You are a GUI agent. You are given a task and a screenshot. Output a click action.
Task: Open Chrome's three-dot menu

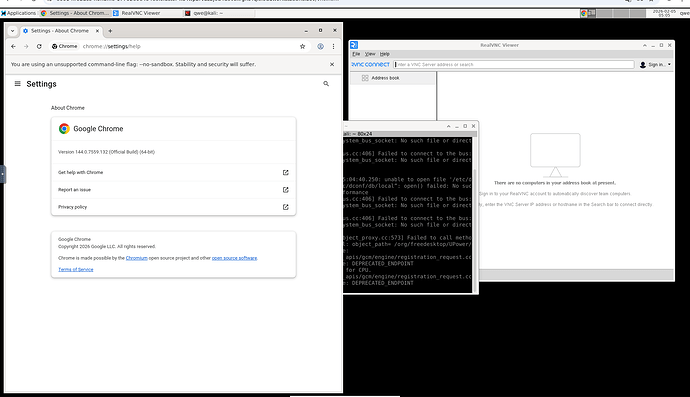tap(333, 46)
